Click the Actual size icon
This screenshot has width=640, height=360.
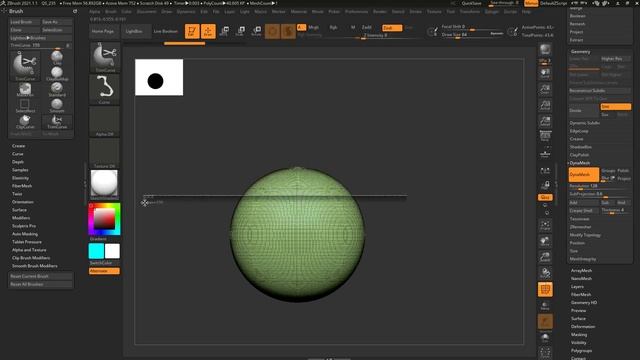click(x=545, y=105)
